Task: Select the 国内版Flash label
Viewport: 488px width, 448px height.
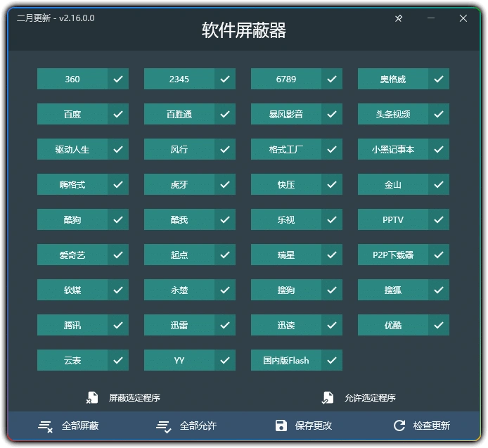Action: (x=286, y=361)
